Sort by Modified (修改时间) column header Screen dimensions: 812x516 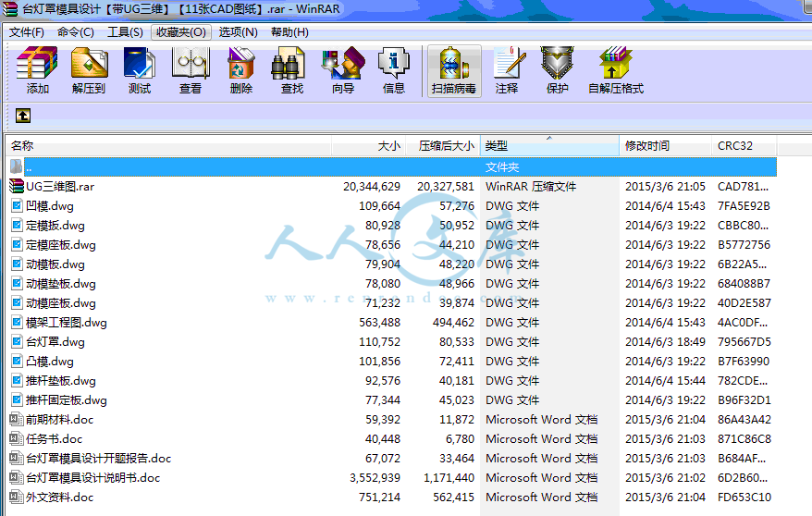(666, 146)
